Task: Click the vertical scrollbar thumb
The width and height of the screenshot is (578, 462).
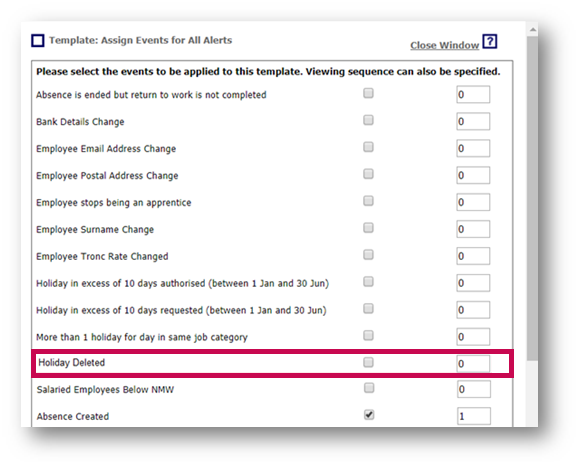Action: (533, 198)
